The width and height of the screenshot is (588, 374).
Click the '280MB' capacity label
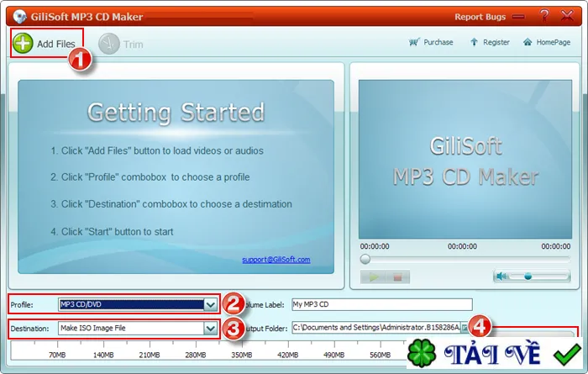(196, 355)
